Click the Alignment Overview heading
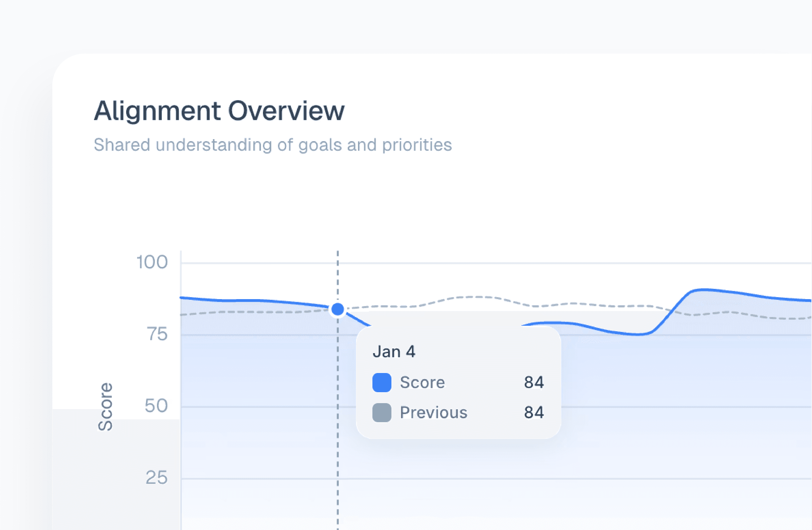This screenshot has width=812, height=530. pyautogui.click(x=219, y=111)
